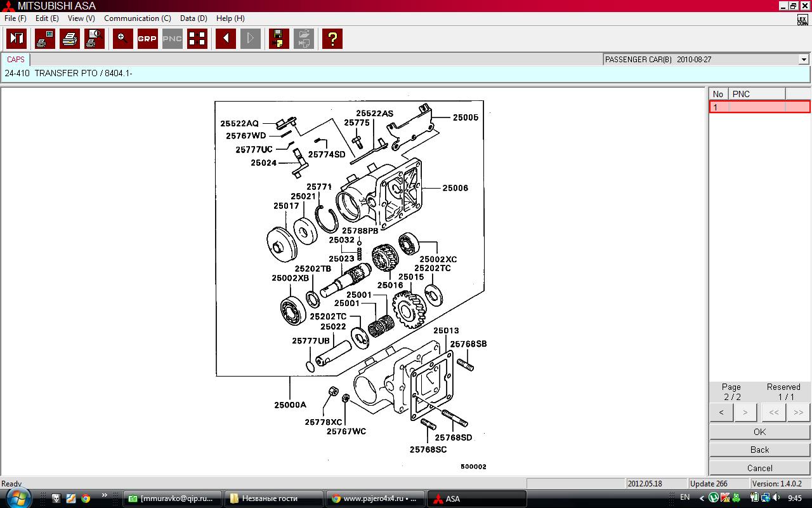
Task: Switch to the CAPS tab
Action: pyautogui.click(x=16, y=60)
